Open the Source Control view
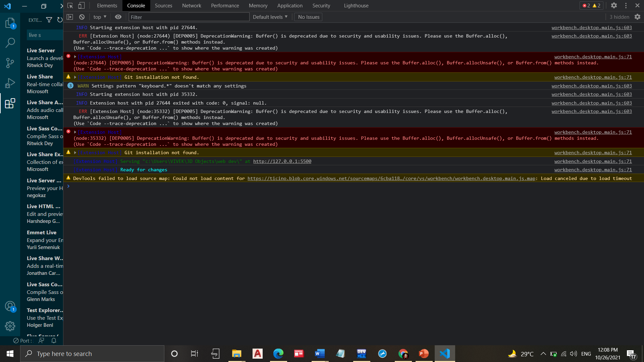The image size is (644, 362). click(10, 63)
